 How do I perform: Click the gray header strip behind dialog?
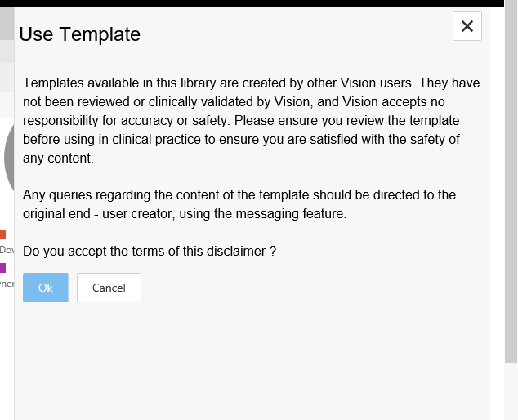point(7,24)
